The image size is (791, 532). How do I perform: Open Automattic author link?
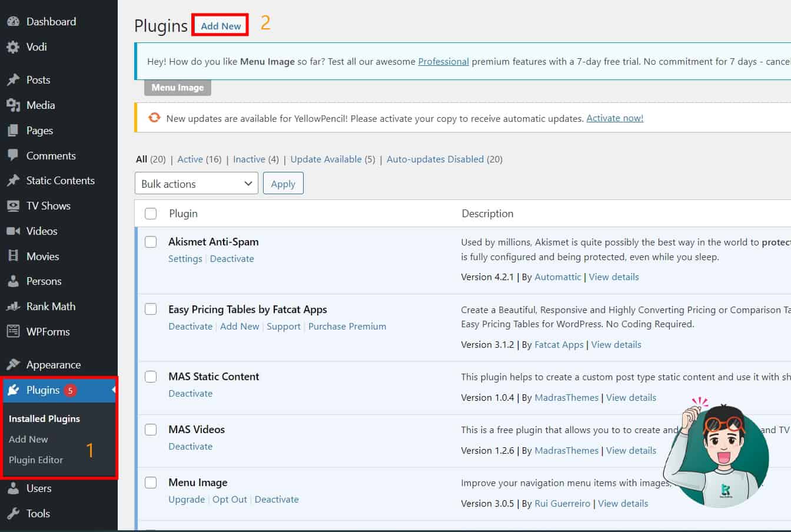(558, 277)
